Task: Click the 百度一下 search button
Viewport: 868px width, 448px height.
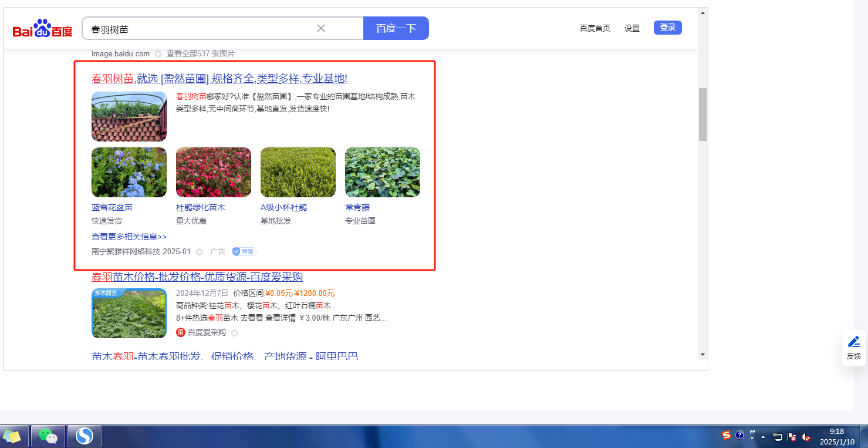Action: coord(396,28)
